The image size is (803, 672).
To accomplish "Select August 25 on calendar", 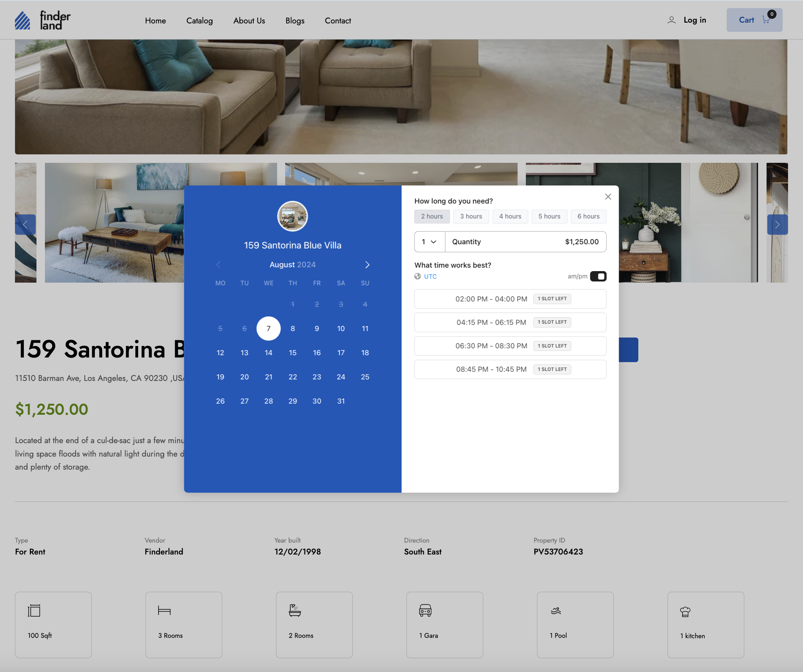I will (365, 377).
